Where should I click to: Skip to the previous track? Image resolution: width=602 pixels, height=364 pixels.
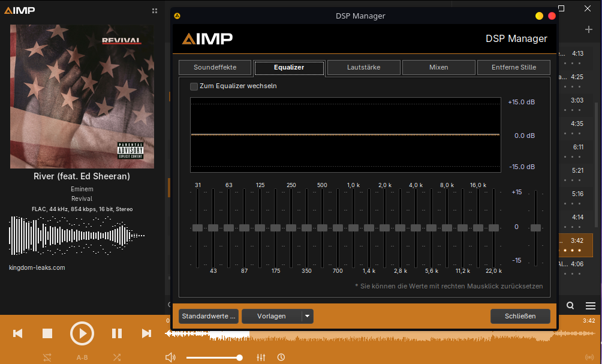click(17, 333)
